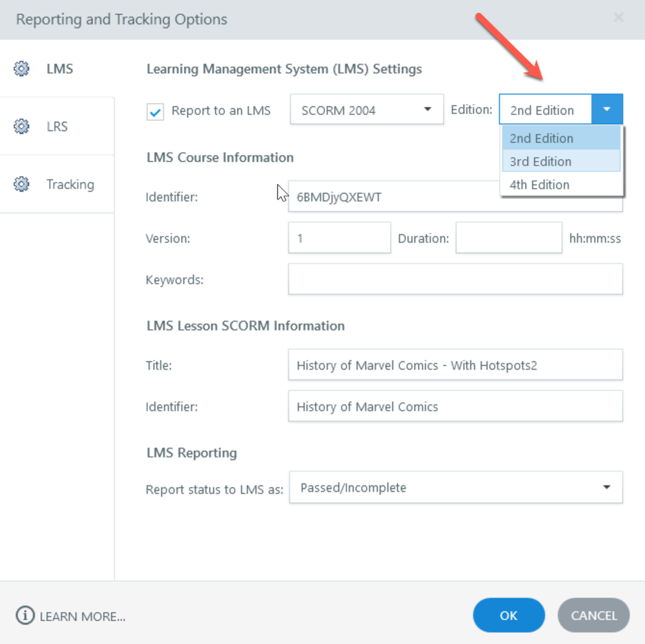Confirm settings with the OK button
Screen dimensions: 645x644
pos(509,615)
